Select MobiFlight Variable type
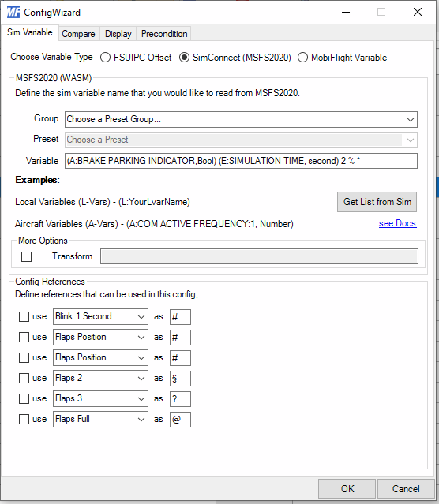Viewport: 439px width, 504px height. (x=343, y=58)
